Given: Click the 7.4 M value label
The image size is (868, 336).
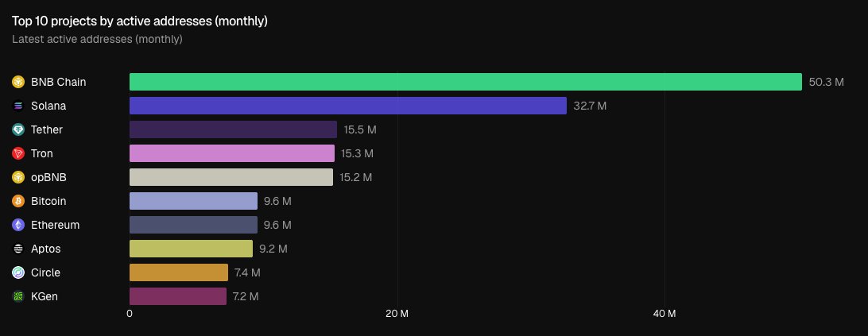Looking at the screenshot, I should coord(247,272).
